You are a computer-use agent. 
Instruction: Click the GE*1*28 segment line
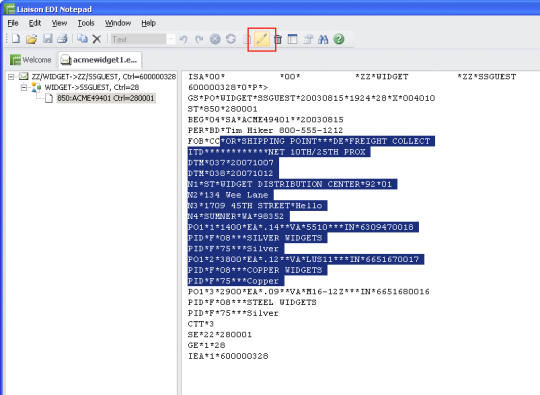(x=206, y=345)
